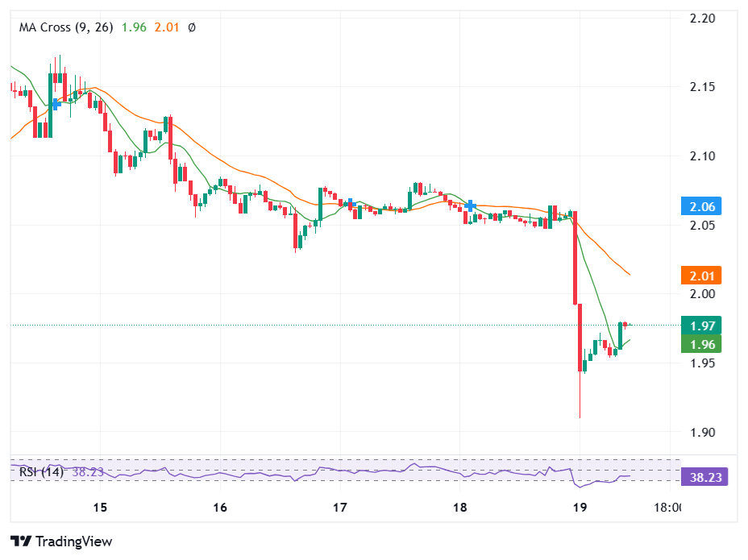Select the blue 2.06 price label

700,206
